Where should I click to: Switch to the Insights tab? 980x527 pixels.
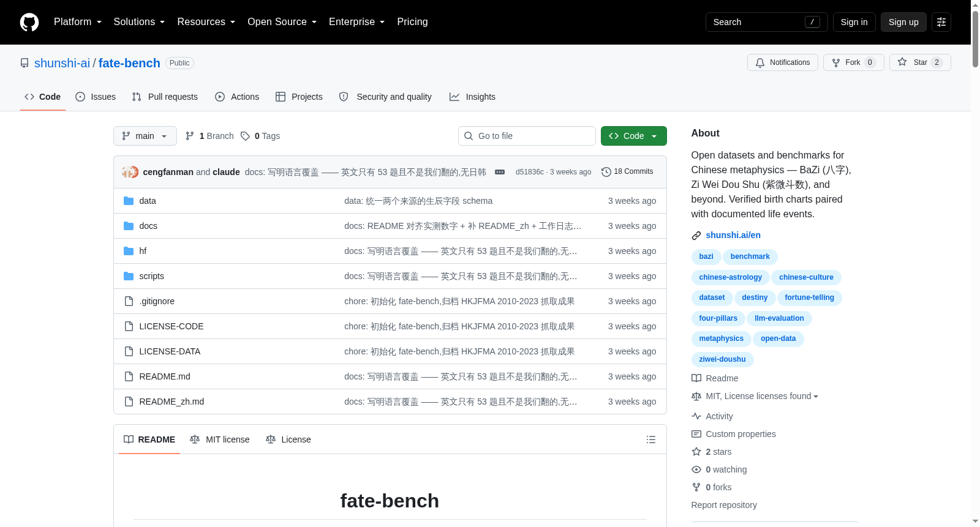pyautogui.click(x=472, y=97)
